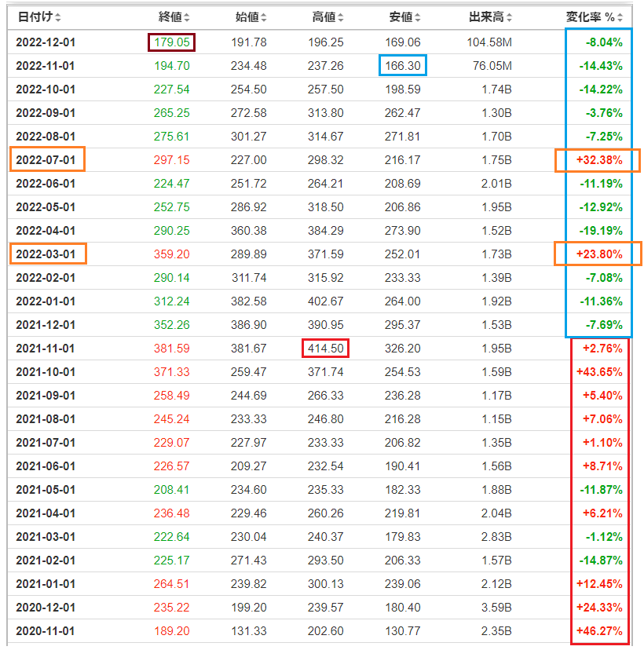Select low price 130.77

(403, 631)
